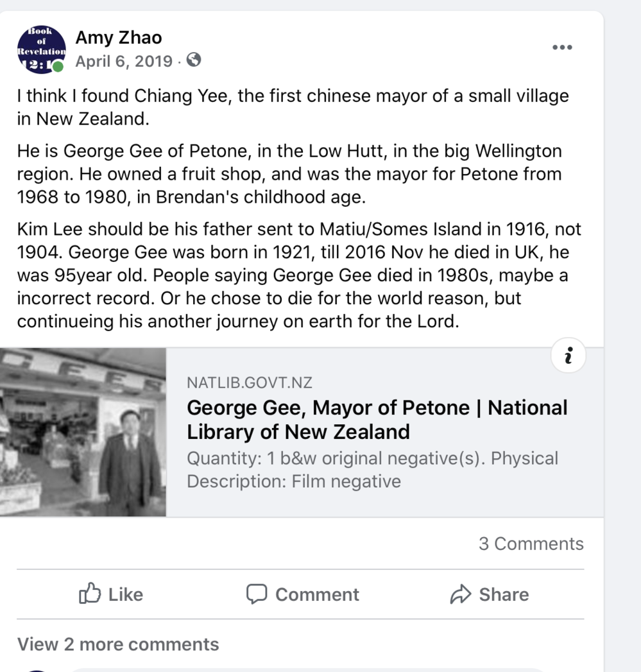Viewport: 641px width, 672px height.
Task: Click the paragraph about Petone fruit shop
Action: [289, 174]
